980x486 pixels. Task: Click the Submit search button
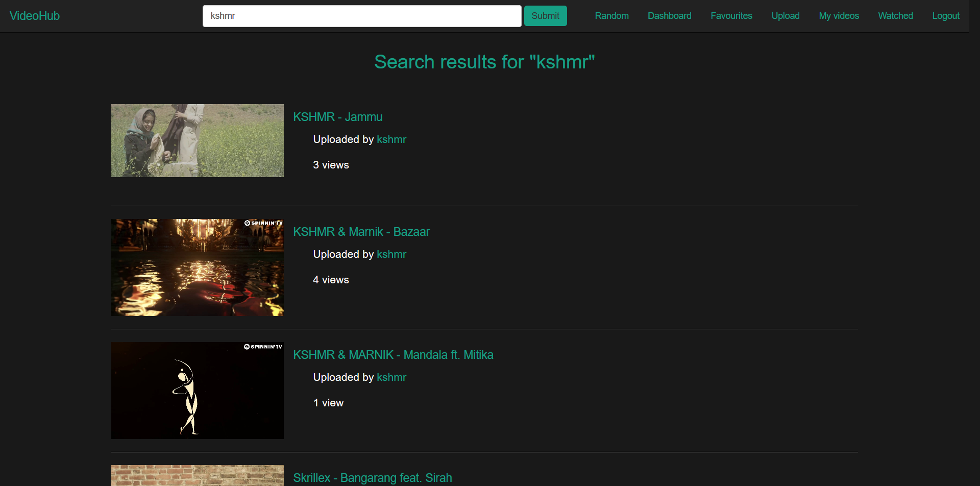[x=545, y=16]
